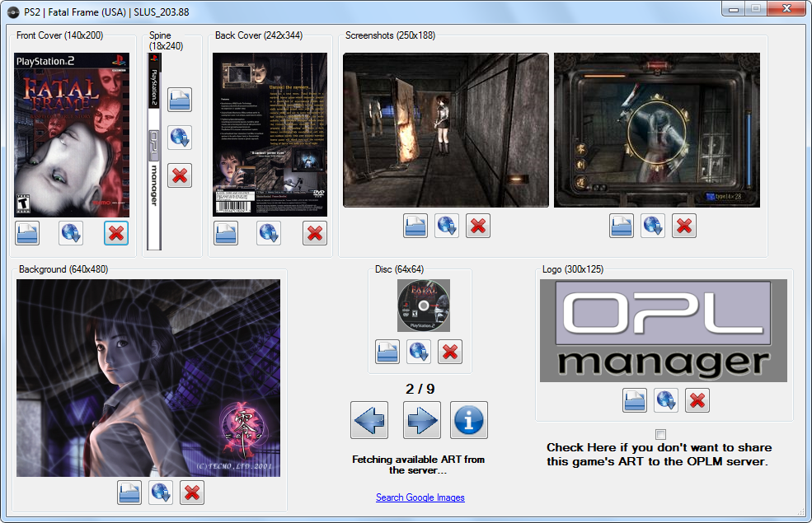Delete the Back Cover image
The width and height of the screenshot is (812, 523).
click(315, 233)
